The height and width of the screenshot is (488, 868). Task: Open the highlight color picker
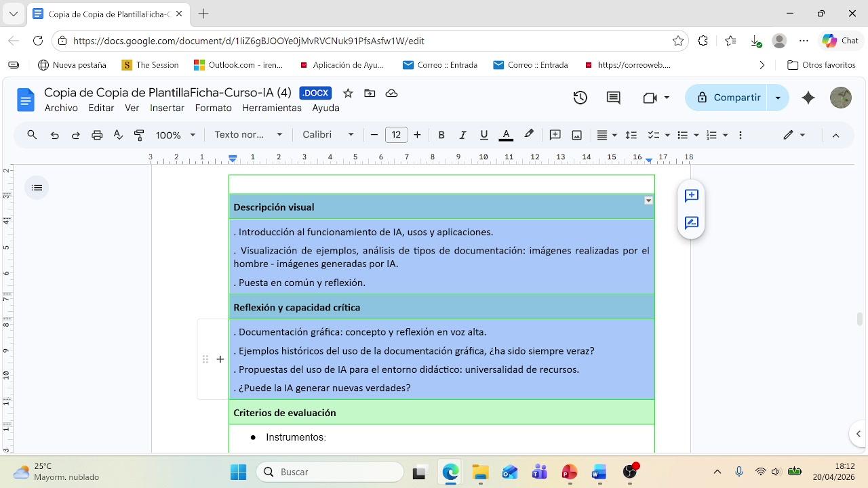(529, 134)
